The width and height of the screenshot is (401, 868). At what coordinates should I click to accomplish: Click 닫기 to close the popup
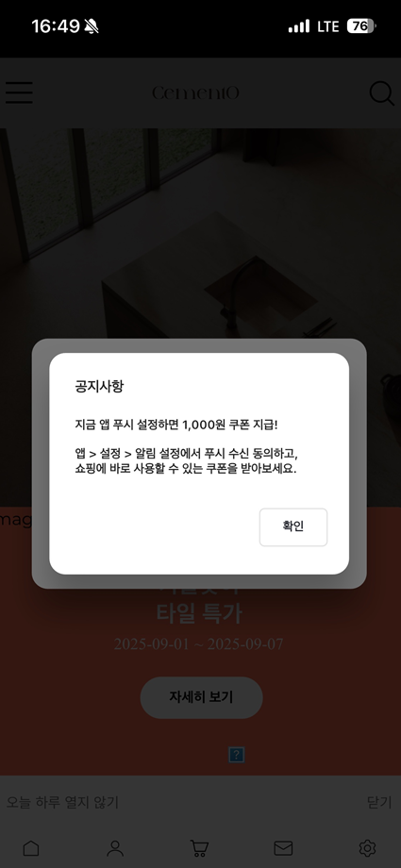[379, 803]
